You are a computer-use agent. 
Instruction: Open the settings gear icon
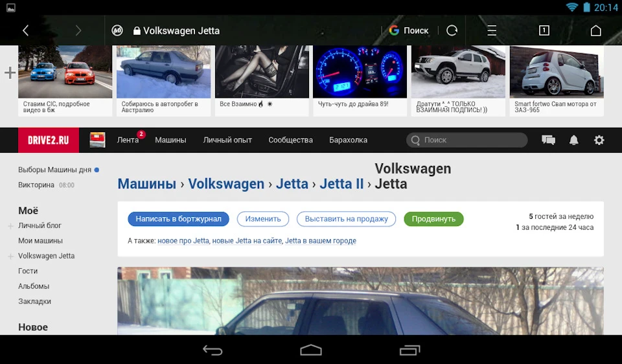click(x=599, y=140)
